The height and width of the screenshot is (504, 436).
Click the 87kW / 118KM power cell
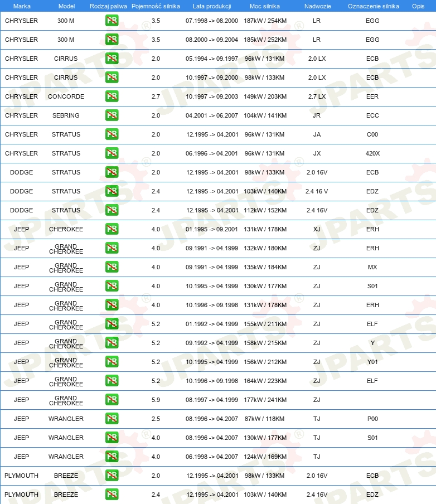click(x=265, y=419)
